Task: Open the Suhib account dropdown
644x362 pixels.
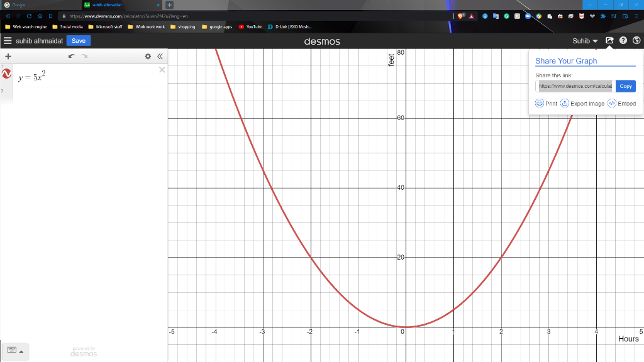Action: pyautogui.click(x=584, y=40)
